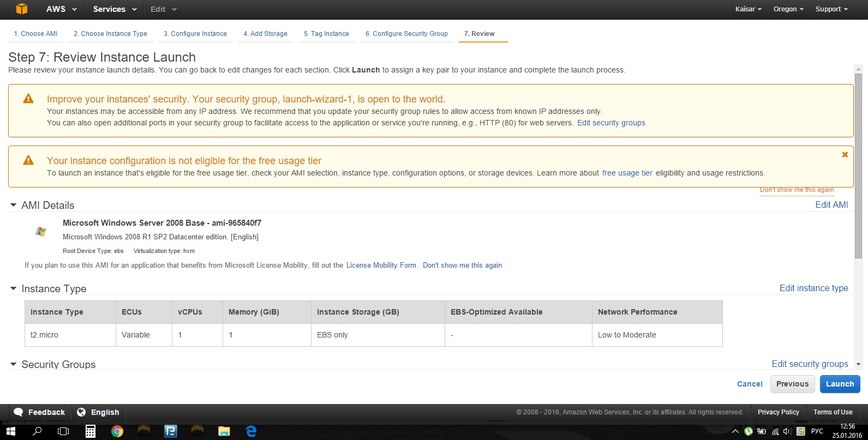Image resolution: width=868 pixels, height=440 pixels.
Task: Open blue P application in taskbar
Action: tap(171, 432)
